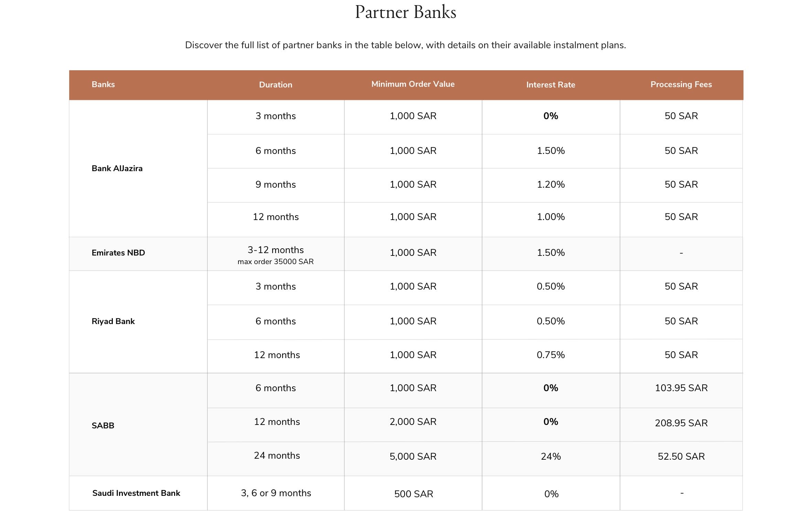Click the max order 35000 SAR note
This screenshot has height=511, width=812.
click(x=276, y=262)
